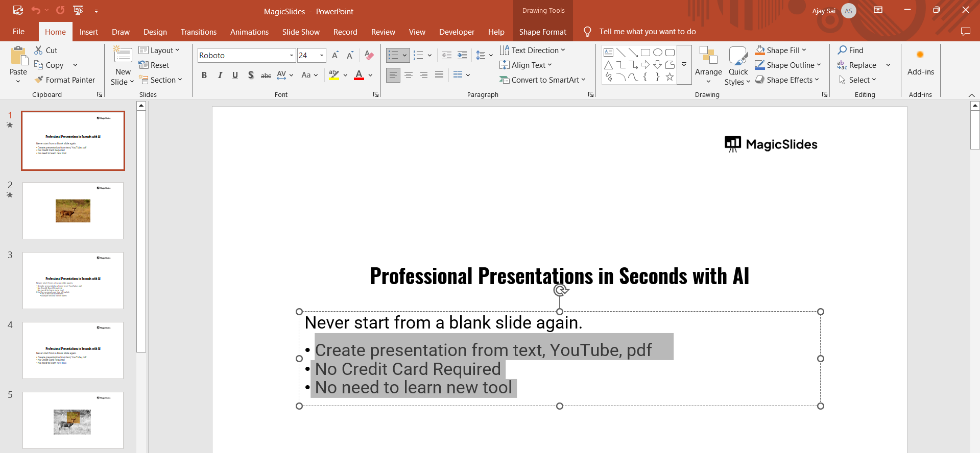Click the Find magnifier icon
The width and height of the screenshot is (980, 453).
click(842, 50)
